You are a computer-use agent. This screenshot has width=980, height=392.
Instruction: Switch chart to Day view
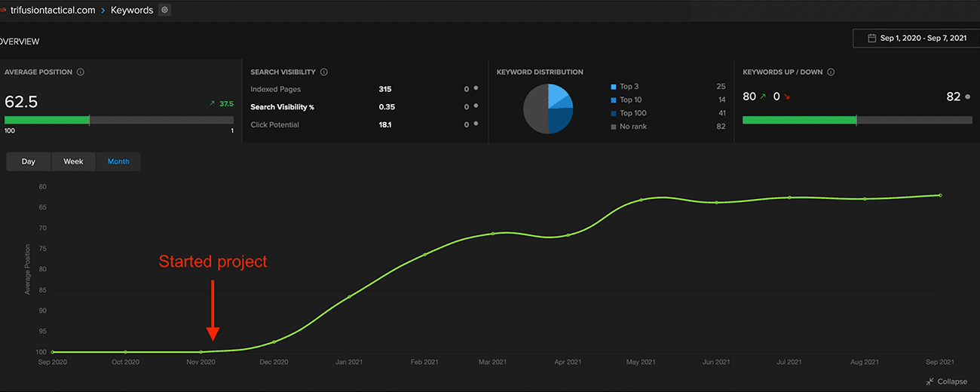click(x=29, y=162)
